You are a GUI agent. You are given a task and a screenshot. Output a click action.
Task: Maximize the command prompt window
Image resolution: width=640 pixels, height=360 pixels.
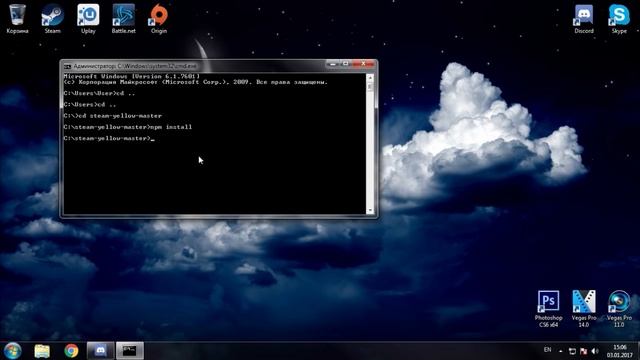[x=346, y=64]
